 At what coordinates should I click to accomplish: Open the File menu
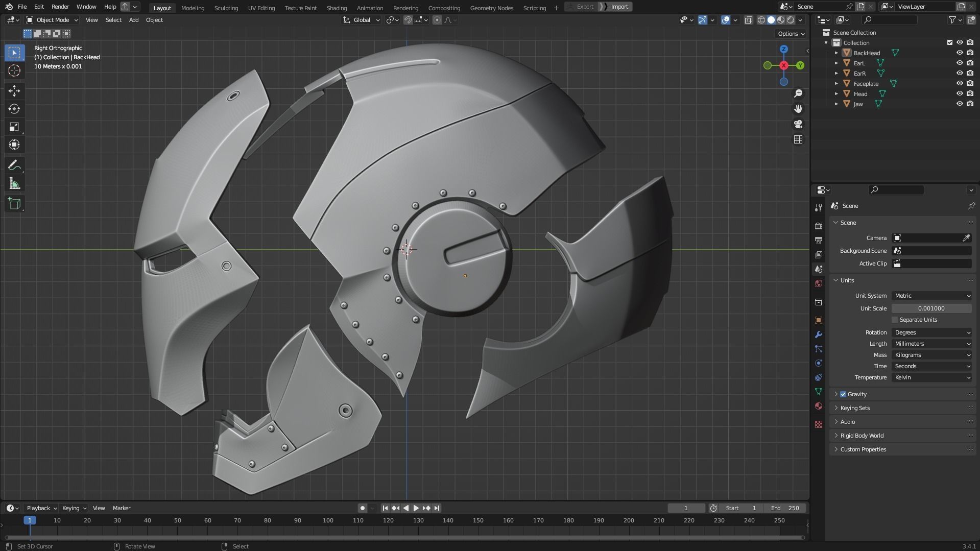22,7
